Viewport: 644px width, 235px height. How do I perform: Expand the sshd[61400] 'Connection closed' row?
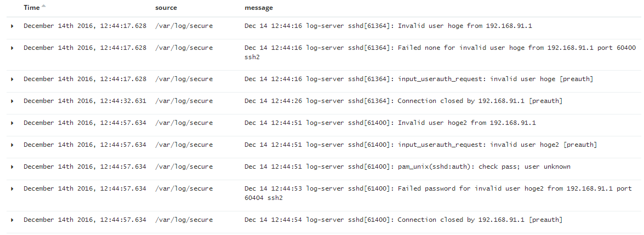pos(13,220)
